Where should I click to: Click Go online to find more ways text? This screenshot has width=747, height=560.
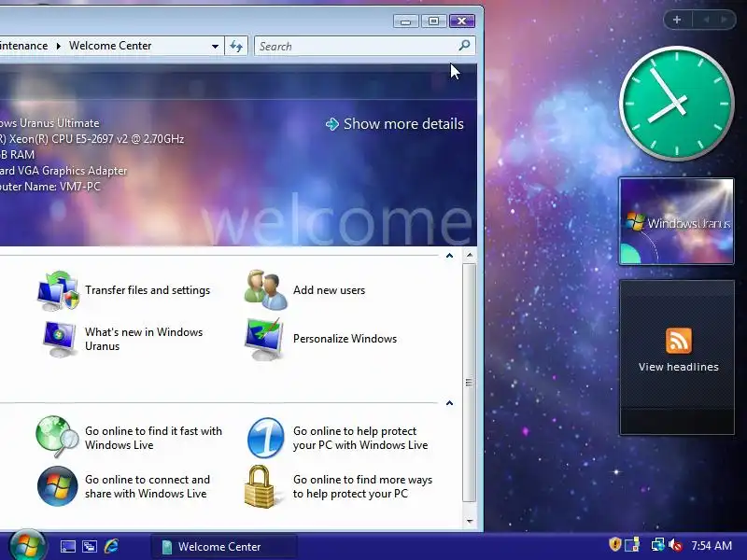click(x=362, y=486)
